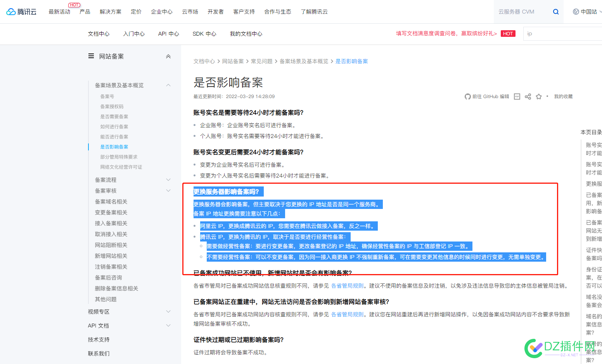Screen dimensions: 602x364
Task: Click the document search field containing ip
Action: point(562,34)
